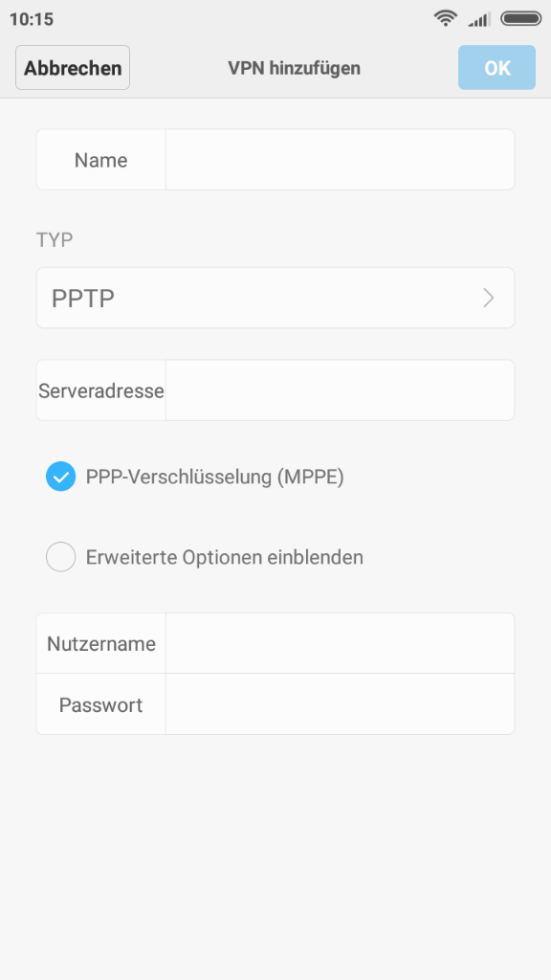Tap the Serveradresse label
551x980 pixels.
[x=101, y=390]
